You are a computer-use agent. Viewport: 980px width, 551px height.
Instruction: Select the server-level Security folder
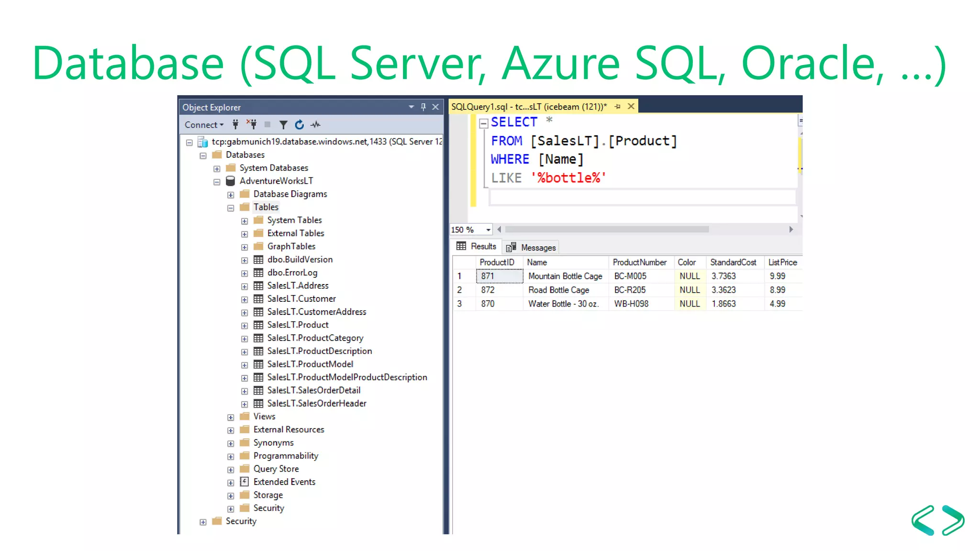(241, 521)
